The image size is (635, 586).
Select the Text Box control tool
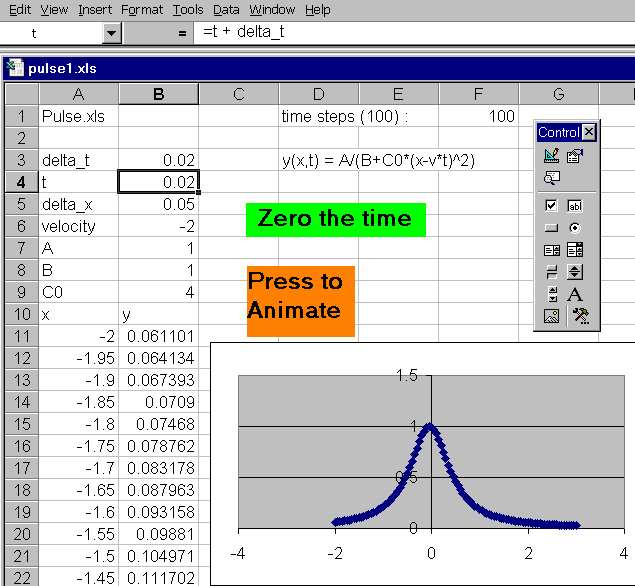click(575, 205)
